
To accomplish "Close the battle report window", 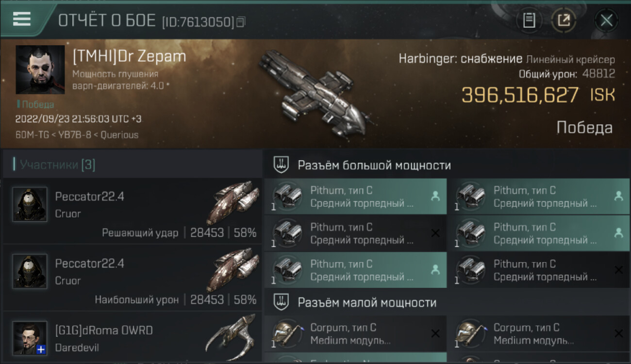I will coord(606,20).
